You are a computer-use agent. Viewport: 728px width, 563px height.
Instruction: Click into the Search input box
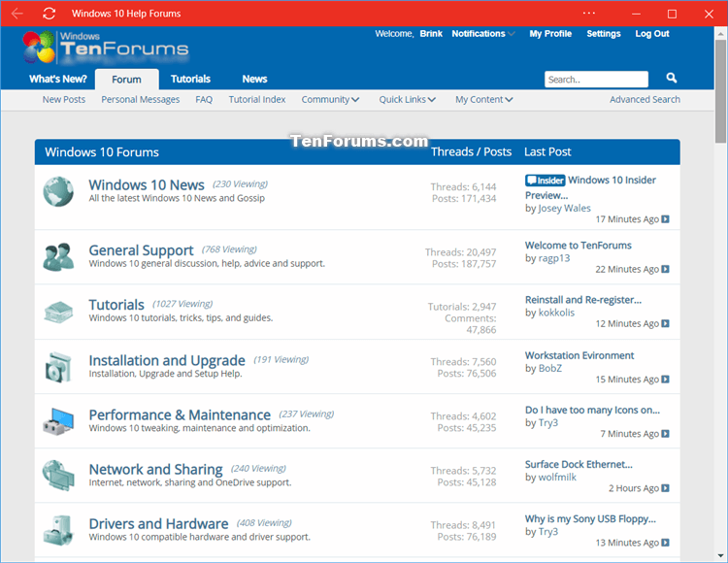click(596, 80)
